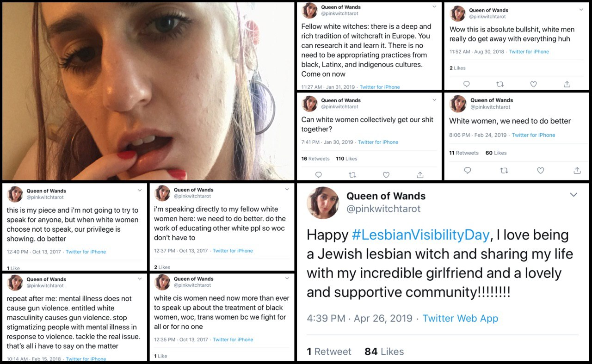Retweet the "White women, we need to do better" tweet
Viewport: 592px width, 364px height.
point(504,171)
